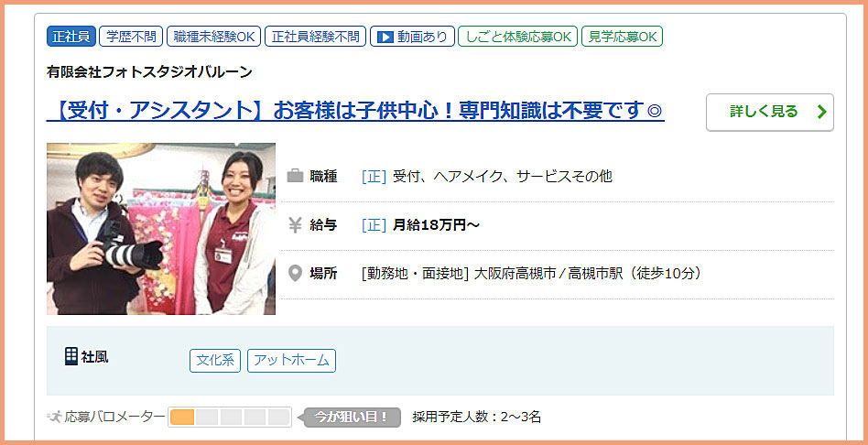Open the 詳しく見る button

769,113
